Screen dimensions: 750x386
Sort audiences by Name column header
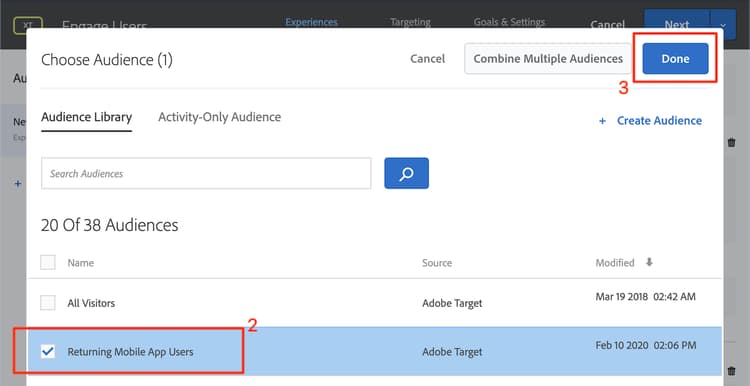pos(80,263)
